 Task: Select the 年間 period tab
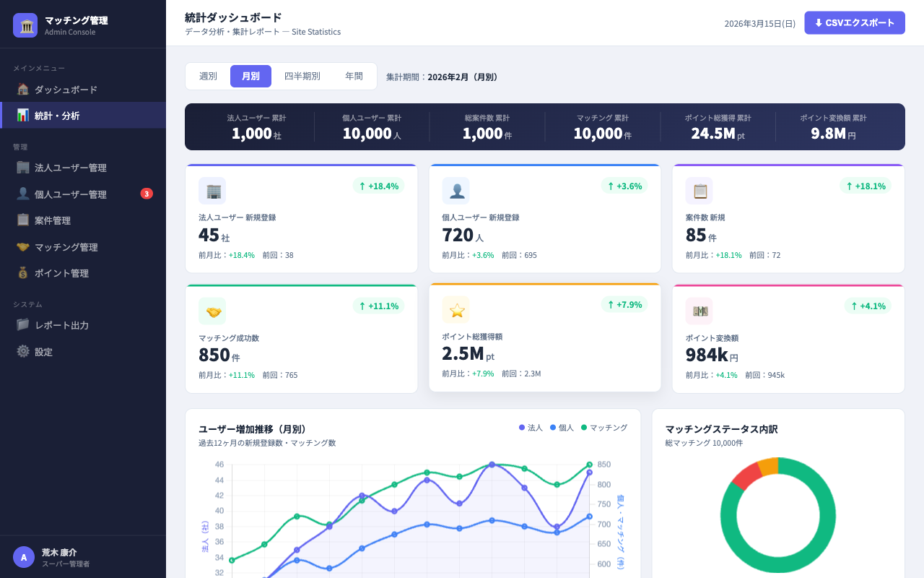[x=354, y=76]
